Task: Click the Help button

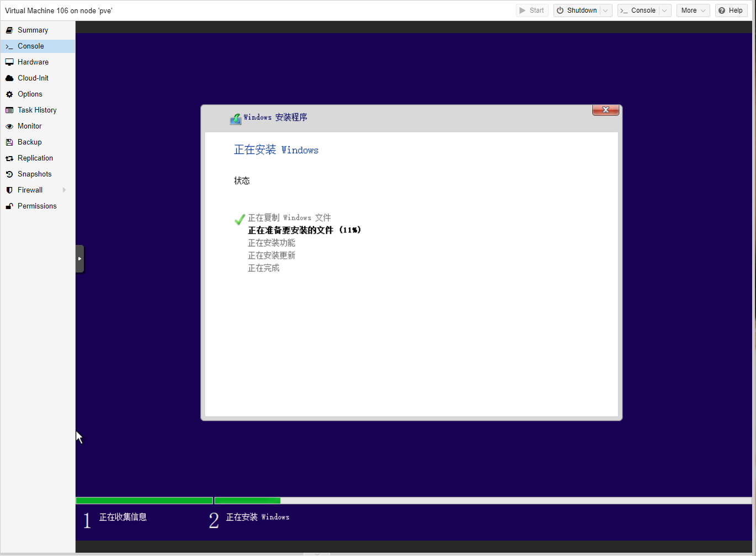Action: [x=731, y=10]
